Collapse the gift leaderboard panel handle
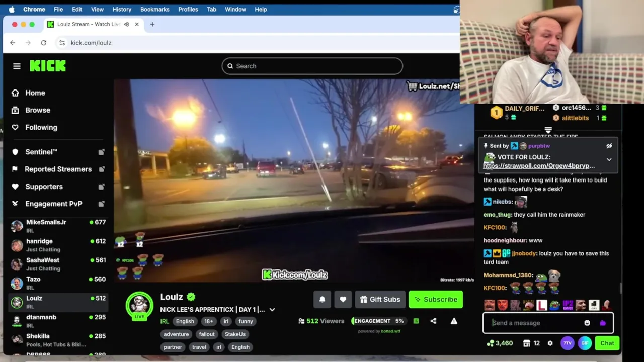The width and height of the screenshot is (644, 362). (548, 130)
